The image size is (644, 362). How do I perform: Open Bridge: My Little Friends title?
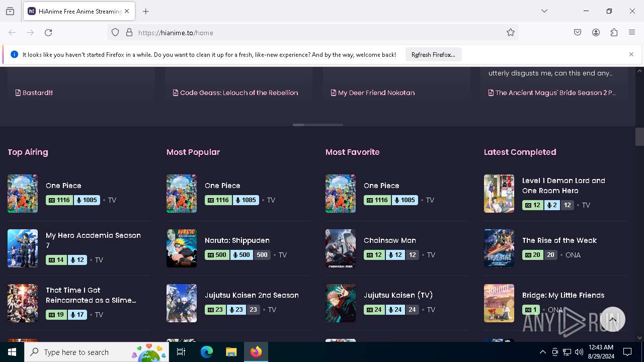(563, 295)
